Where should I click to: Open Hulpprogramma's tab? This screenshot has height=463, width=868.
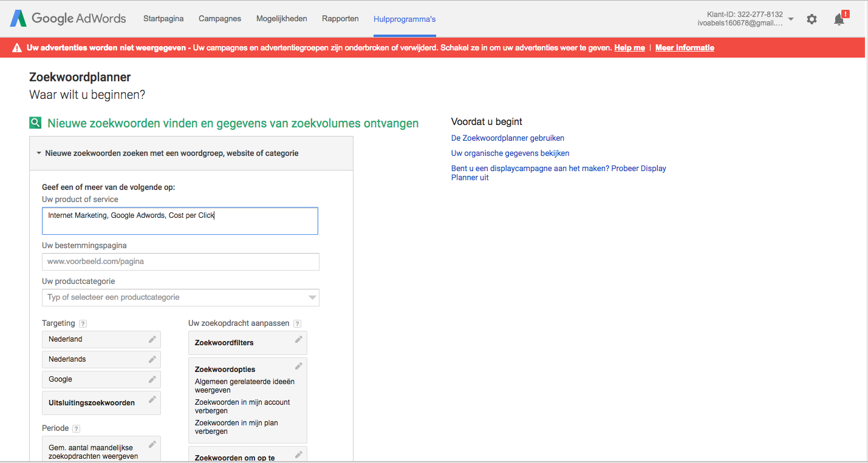[x=405, y=19]
